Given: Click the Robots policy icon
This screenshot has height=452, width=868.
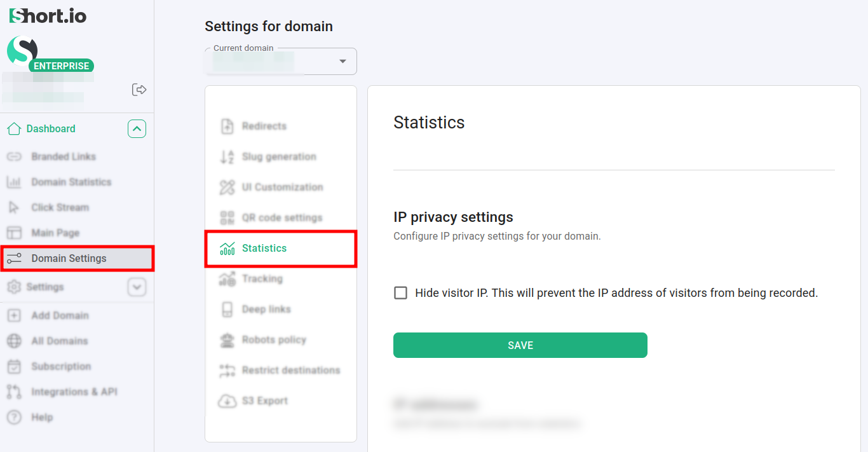Looking at the screenshot, I should (227, 340).
